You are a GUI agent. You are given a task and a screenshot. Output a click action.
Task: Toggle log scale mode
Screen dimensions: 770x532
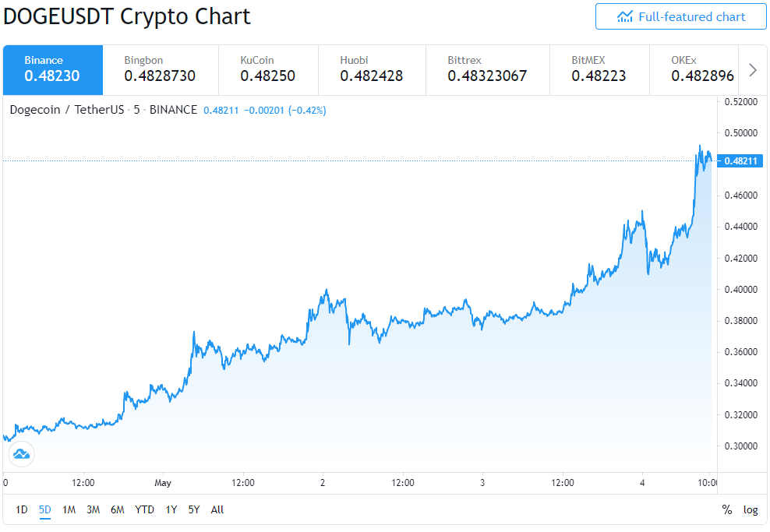(751, 510)
